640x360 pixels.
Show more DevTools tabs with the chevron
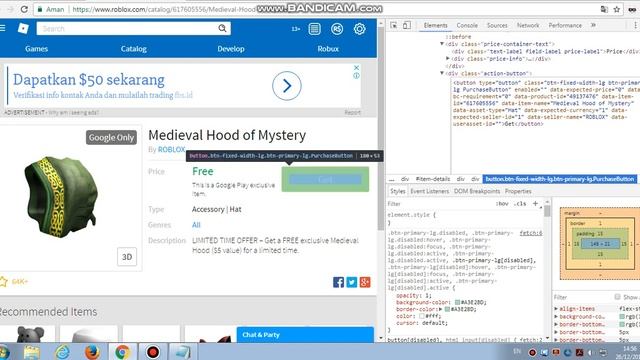[x=593, y=25]
